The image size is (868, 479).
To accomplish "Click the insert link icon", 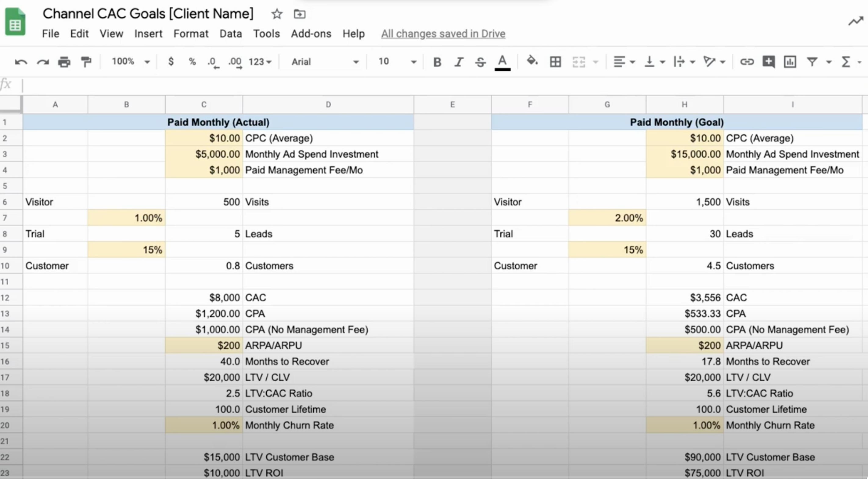I will tap(747, 62).
